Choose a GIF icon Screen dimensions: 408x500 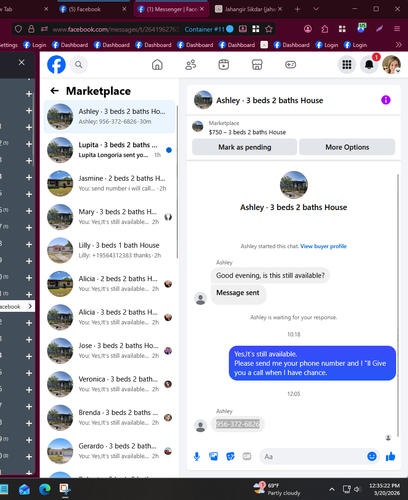coord(247,456)
